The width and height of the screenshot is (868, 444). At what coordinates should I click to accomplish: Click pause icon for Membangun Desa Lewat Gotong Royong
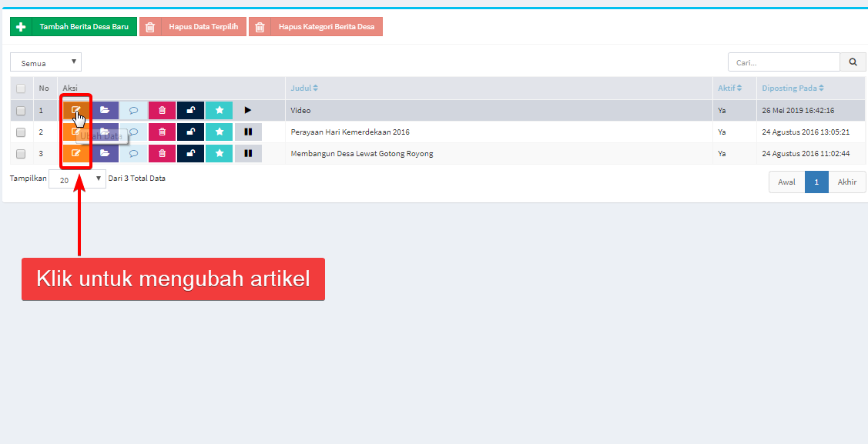[248, 153]
